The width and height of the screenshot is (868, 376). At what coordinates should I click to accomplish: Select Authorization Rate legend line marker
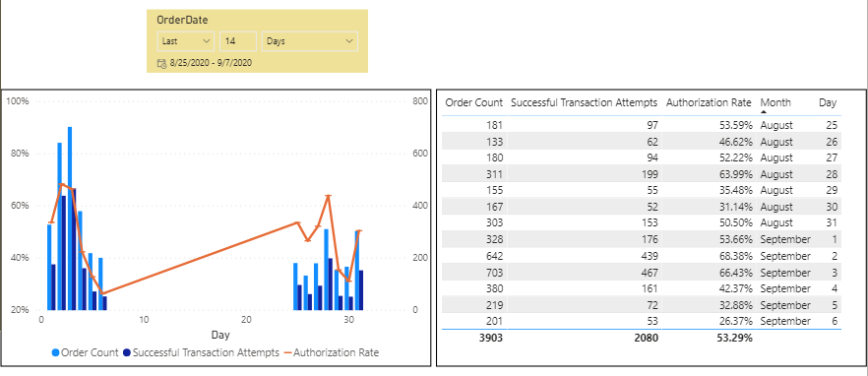[x=286, y=352]
